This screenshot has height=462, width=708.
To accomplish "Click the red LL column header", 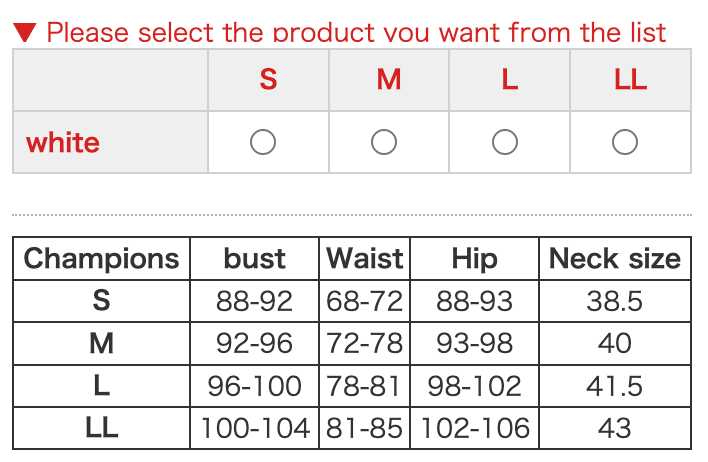I will click(631, 80).
